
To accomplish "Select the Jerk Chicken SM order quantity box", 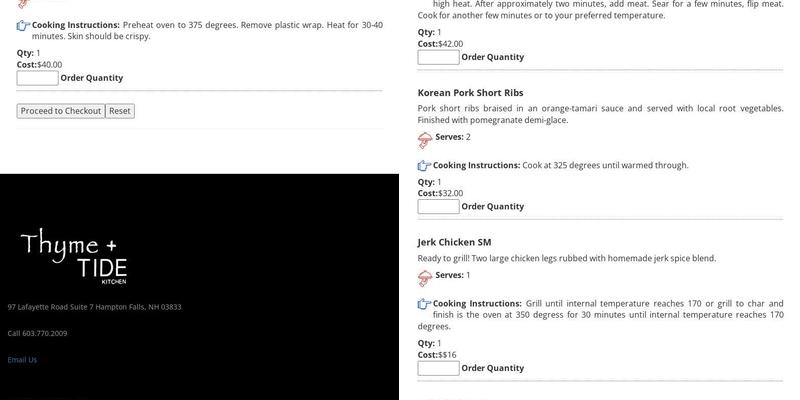I will pos(438,368).
